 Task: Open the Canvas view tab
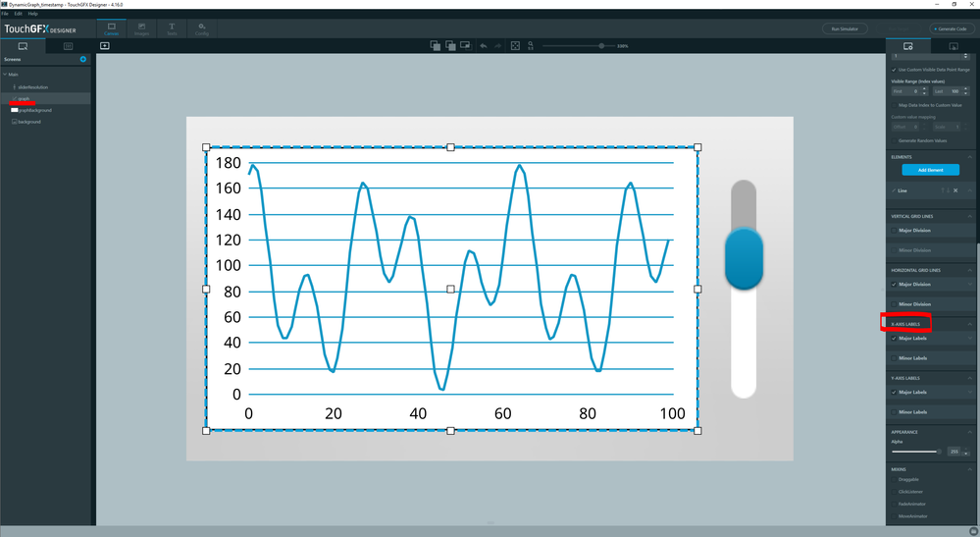111,28
